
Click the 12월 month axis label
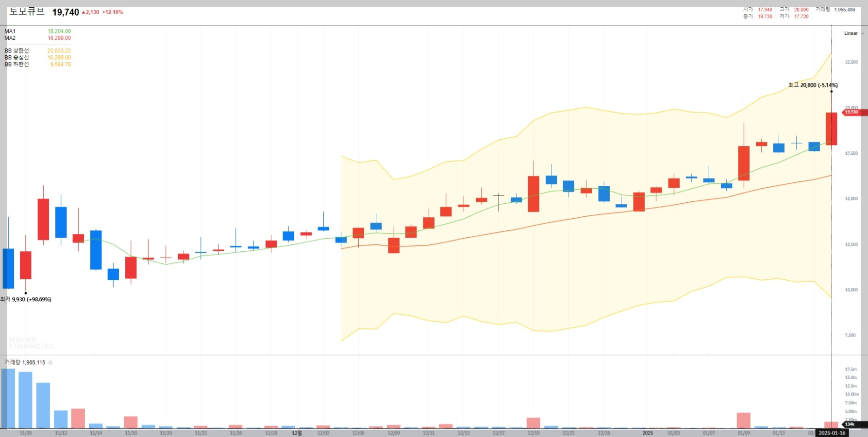(x=297, y=433)
